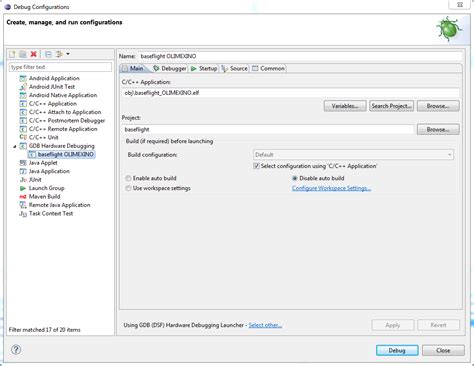Screen dimensions: 474x366
Task: Click the Name input field
Action: pos(300,56)
